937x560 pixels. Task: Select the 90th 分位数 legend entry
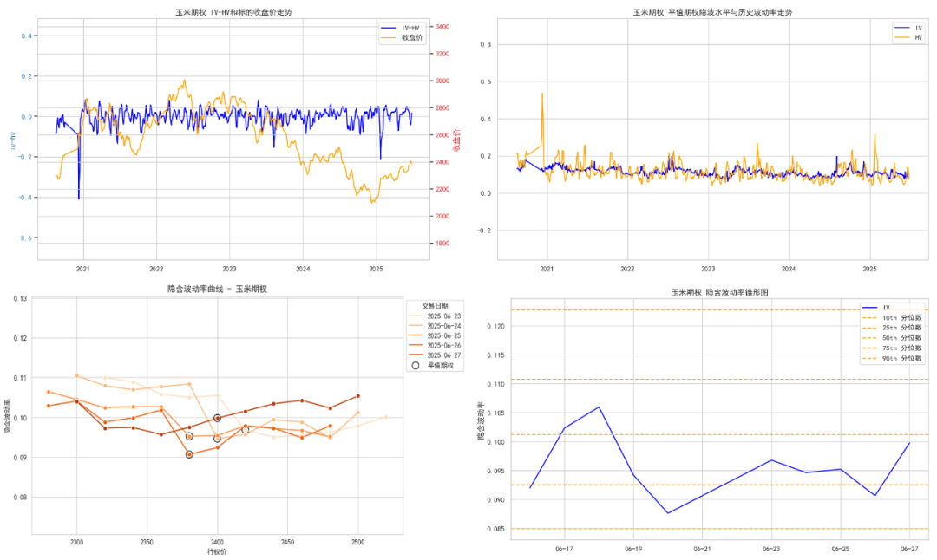pyautogui.click(x=892, y=358)
